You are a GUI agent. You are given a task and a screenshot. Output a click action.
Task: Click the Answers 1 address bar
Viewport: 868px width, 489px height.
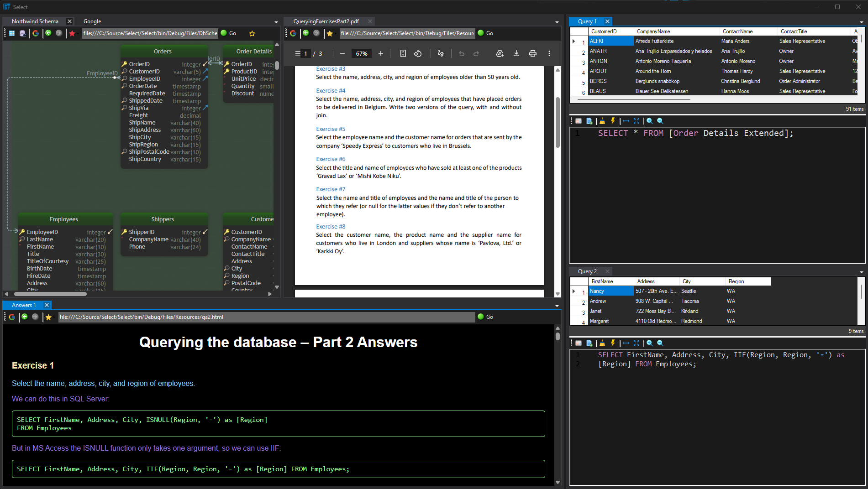pyautogui.click(x=267, y=317)
